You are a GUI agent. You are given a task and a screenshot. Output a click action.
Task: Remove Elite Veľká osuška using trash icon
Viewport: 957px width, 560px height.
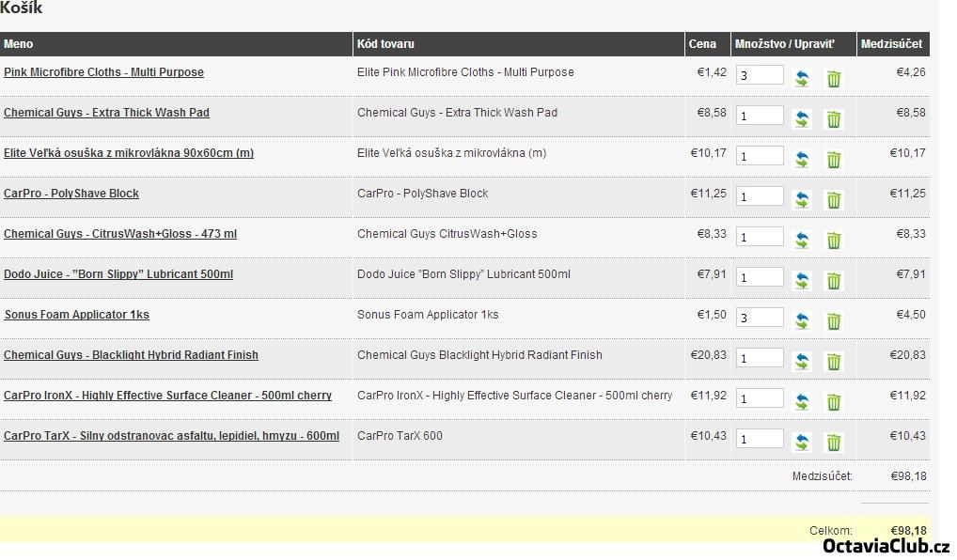(x=833, y=160)
